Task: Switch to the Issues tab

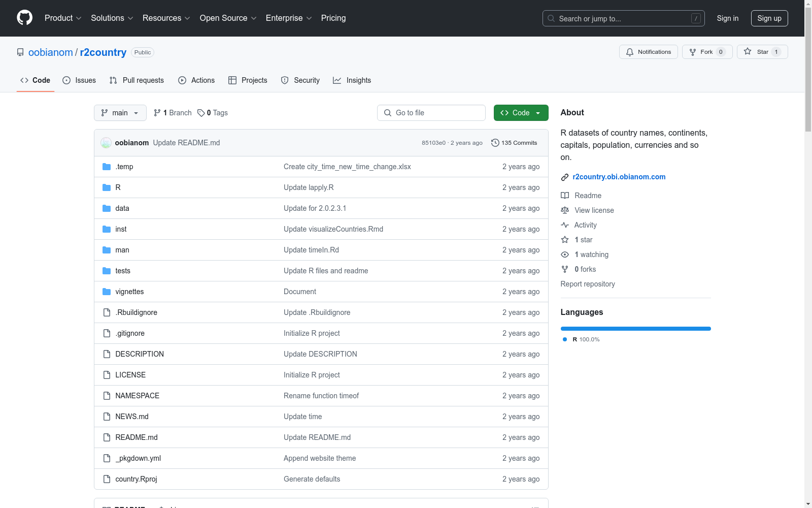Action: click(x=79, y=80)
